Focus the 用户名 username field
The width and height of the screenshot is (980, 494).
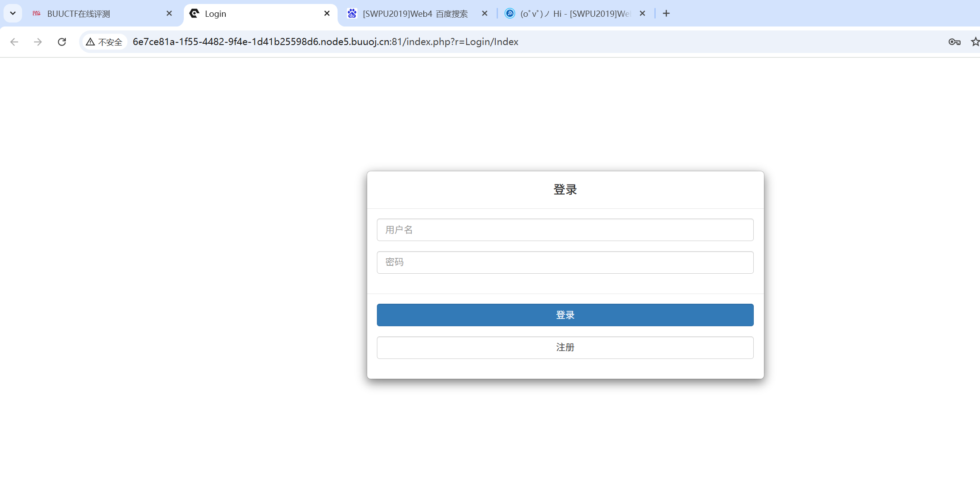[x=565, y=230]
